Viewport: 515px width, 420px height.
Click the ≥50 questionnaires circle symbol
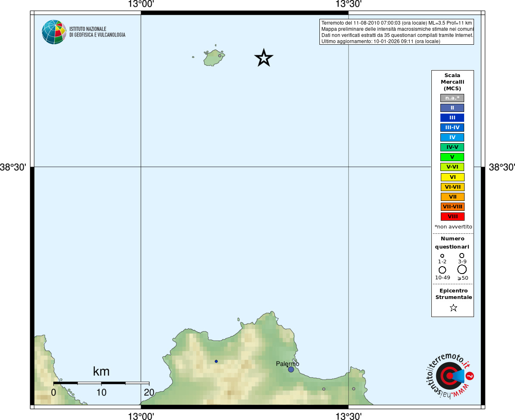tap(462, 269)
